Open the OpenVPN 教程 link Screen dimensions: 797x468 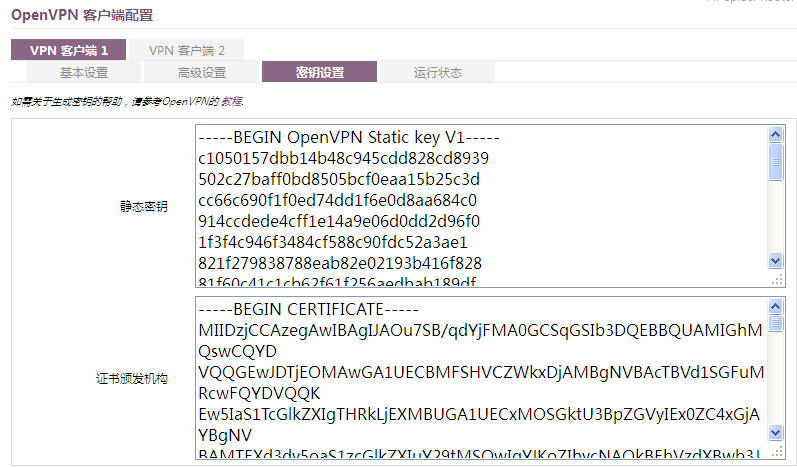click(231, 101)
